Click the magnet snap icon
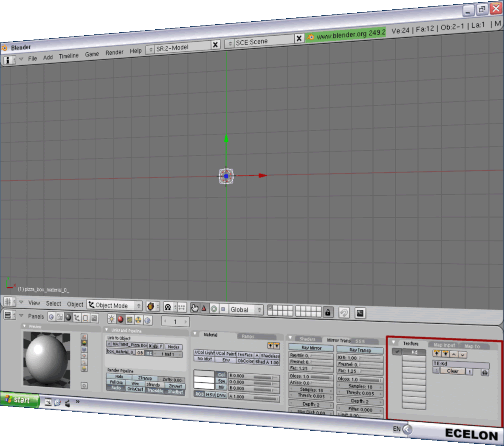Viewport: 504px width, 446px height. click(x=344, y=313)
